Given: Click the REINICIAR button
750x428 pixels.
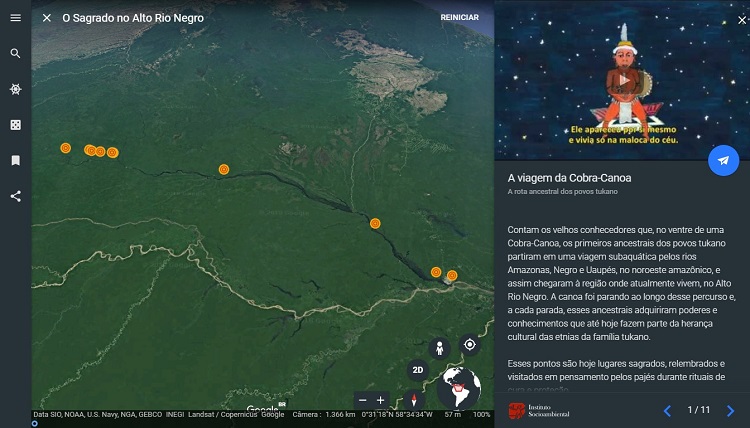Looking at the screenshot, I should (x=459, y=18).
